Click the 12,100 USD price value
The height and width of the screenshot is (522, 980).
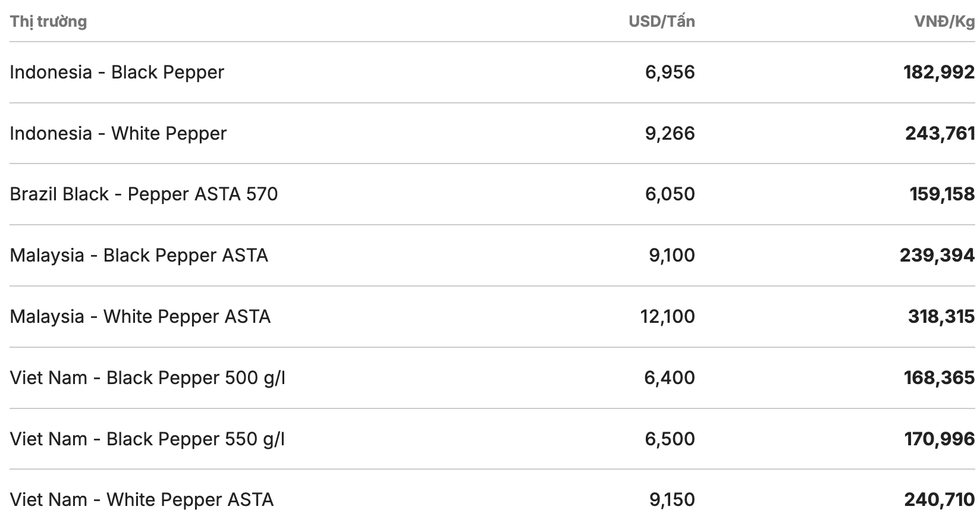tap(667, 316)
